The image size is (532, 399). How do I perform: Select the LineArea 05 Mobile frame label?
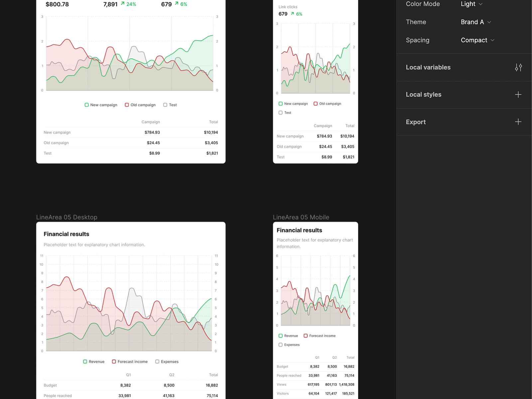pos(301,217)
